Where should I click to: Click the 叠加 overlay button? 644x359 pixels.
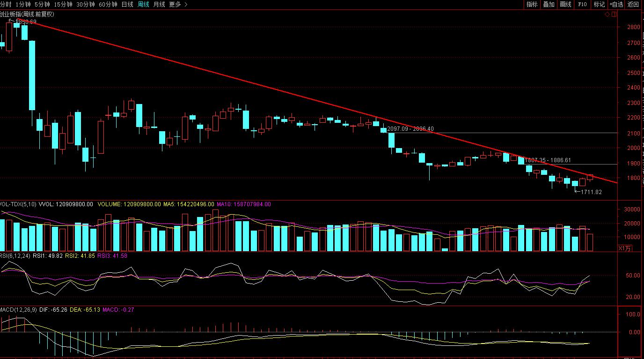549,4
